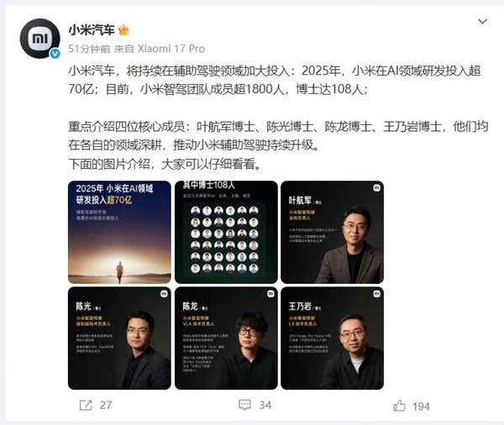Click the 51分钟前 post timestamp
Viewport: 504px width, 425px height.
point(89,49)
